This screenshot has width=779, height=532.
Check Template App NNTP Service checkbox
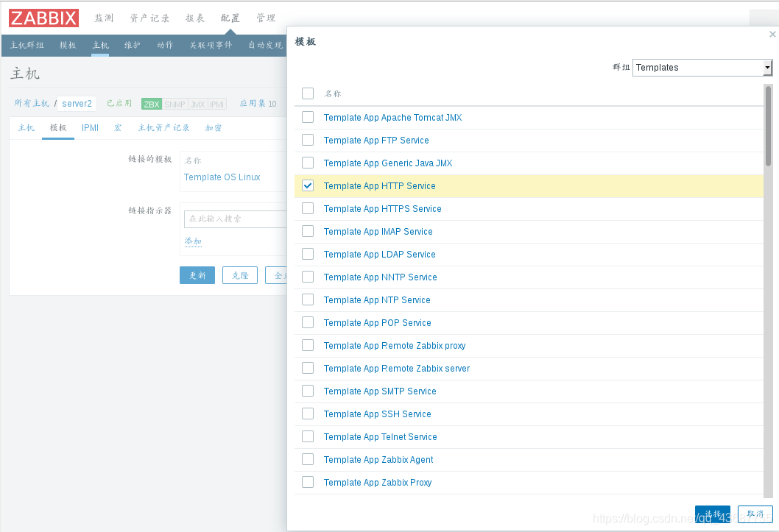[x=308, y=277]
